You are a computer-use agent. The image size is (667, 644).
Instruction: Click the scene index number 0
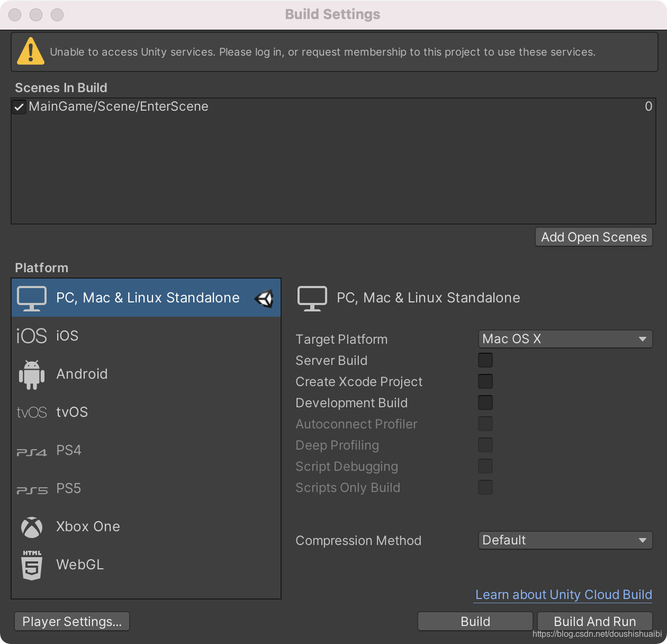(x=648, y=106)
